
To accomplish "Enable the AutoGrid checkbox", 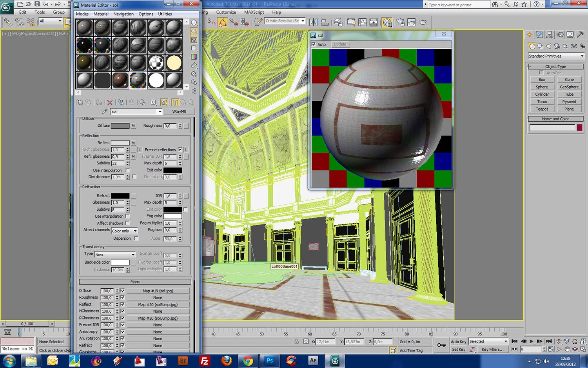I will tap(541, 73).
